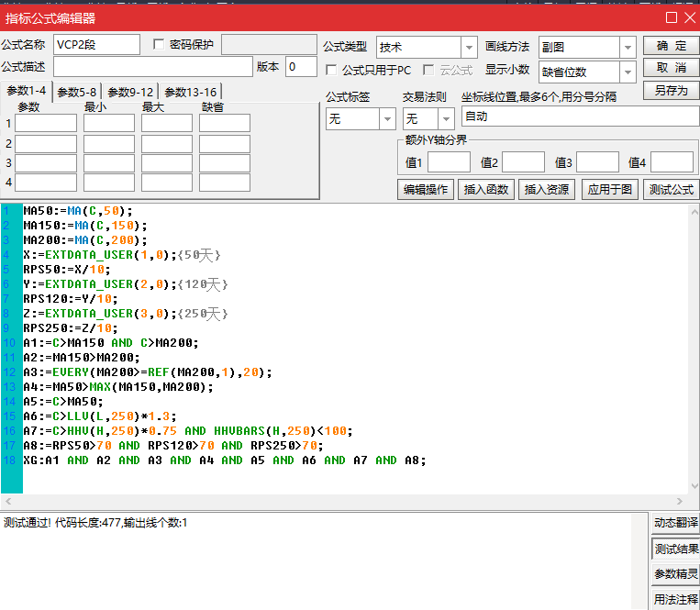Click the 取消 button

pyautogui.click(x=671, y=68)
